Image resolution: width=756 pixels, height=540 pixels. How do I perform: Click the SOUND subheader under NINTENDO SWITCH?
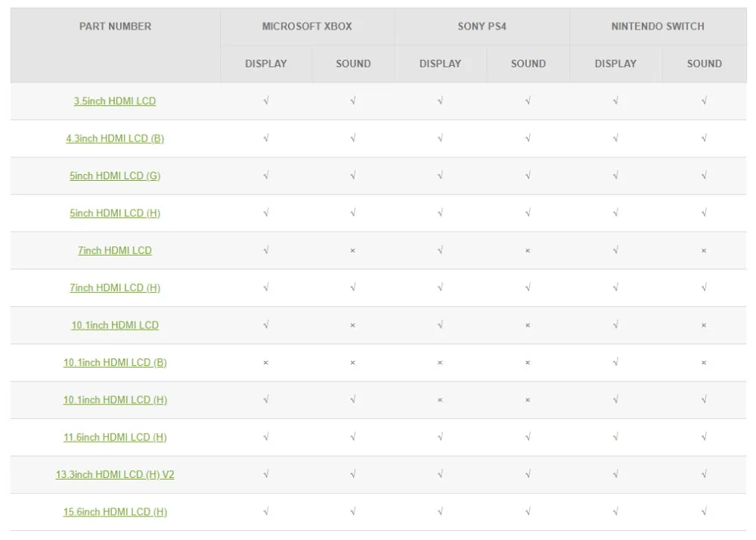pyautogui.click(x=705, y=64)
